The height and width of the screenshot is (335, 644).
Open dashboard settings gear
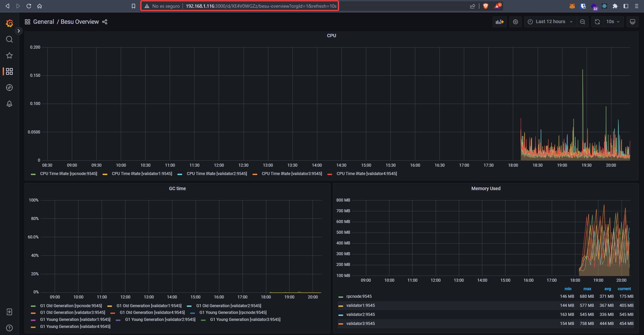coord(516,22)
